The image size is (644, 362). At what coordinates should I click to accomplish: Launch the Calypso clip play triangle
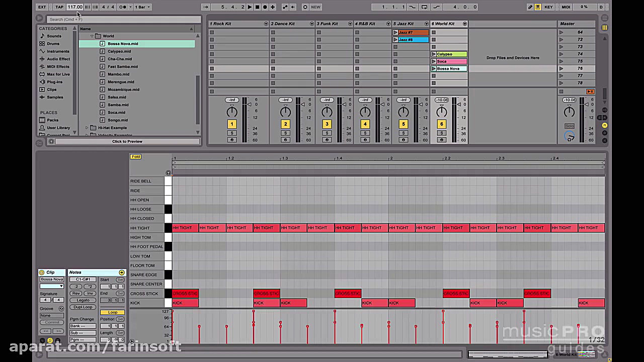click(x=434, y=54)
